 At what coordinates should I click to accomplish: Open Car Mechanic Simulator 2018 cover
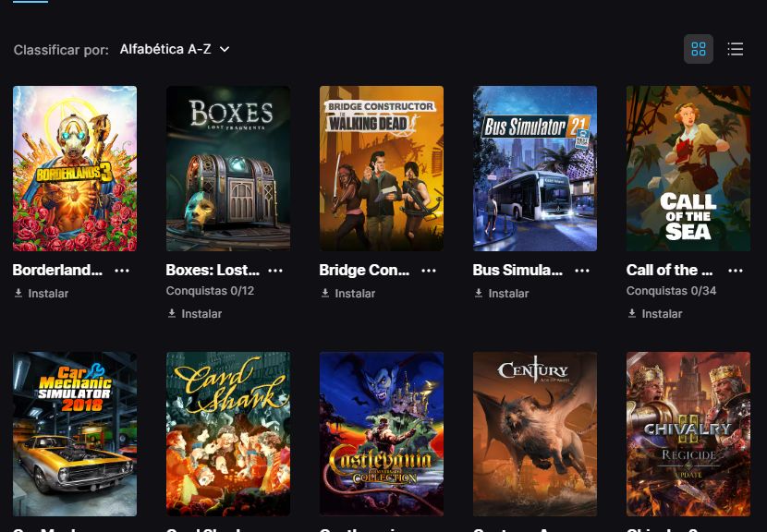[x=75, y=434]
